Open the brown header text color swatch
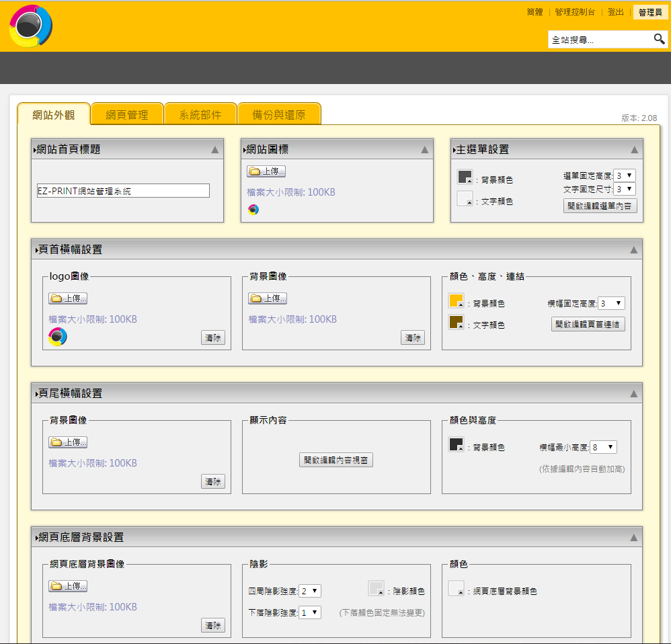671x644 pixels. tap(457, 323)
